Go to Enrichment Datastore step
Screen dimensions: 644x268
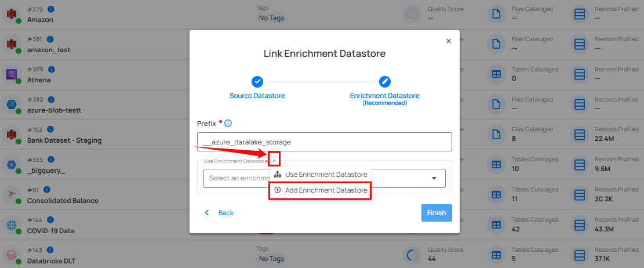[384, 90]
